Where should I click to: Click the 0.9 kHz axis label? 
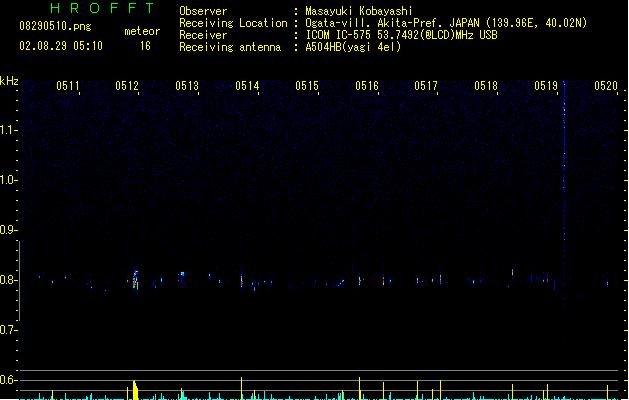(x=8, y=230)
